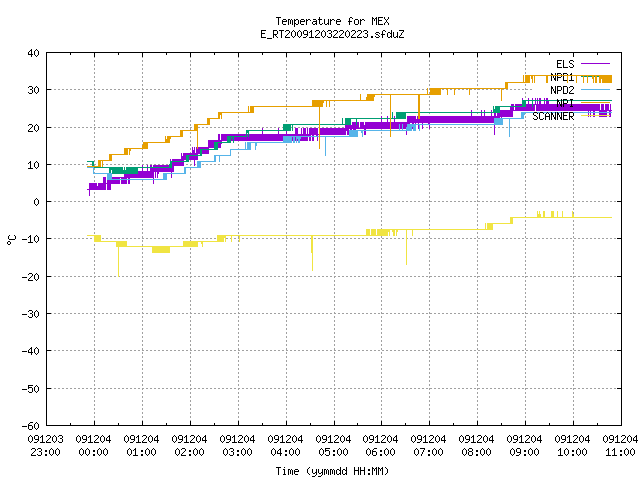Click the yellow SCANNER spike between 04:00 and 05:00

[312, 253]
